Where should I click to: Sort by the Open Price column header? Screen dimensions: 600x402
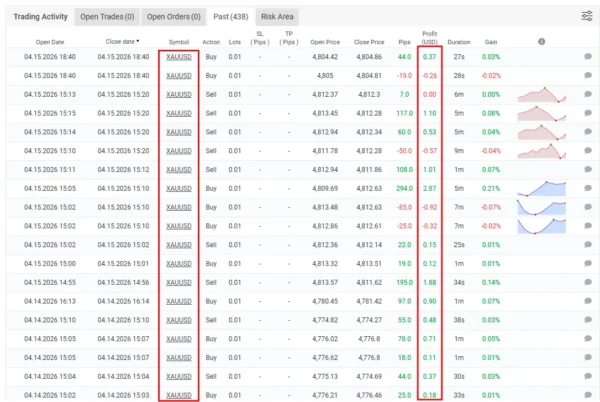click(x=325, y=42)
